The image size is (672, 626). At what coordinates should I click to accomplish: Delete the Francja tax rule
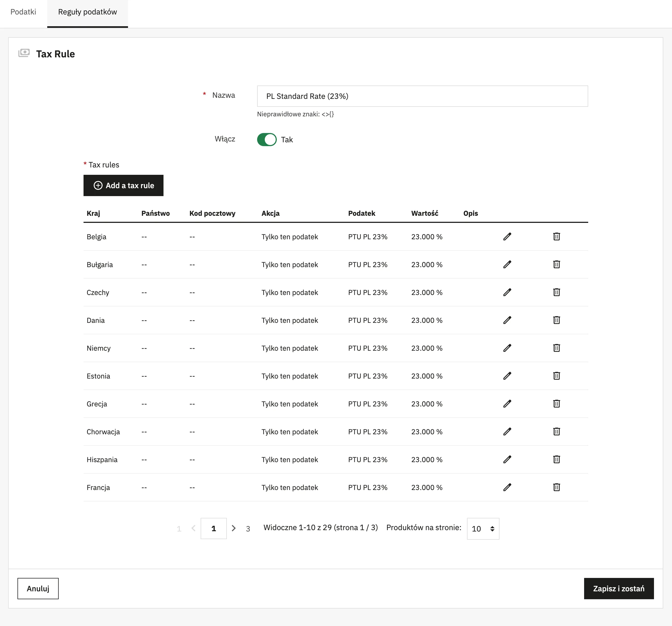click(556, 487)
